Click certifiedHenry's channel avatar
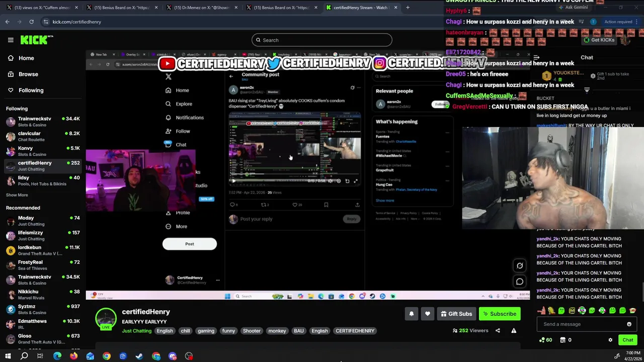 tap(106, 319)
